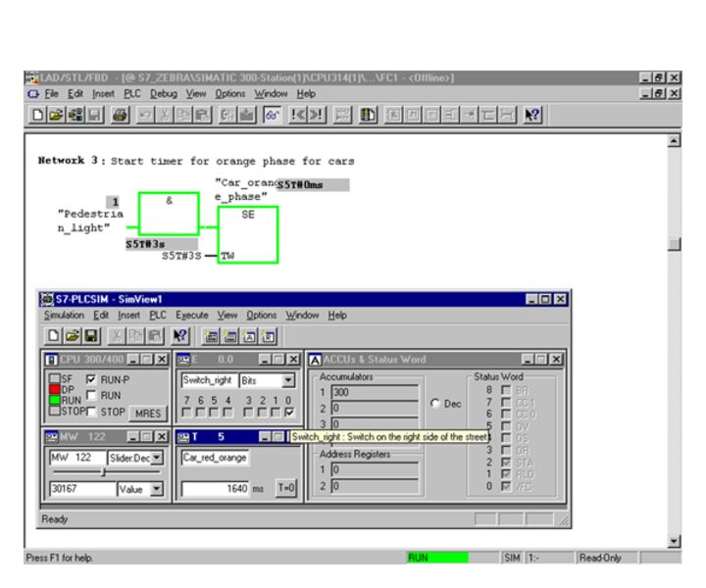Click Accumulator 1 field showing 300
Viewport: 706px width, 588px height.
coord(375,392)
